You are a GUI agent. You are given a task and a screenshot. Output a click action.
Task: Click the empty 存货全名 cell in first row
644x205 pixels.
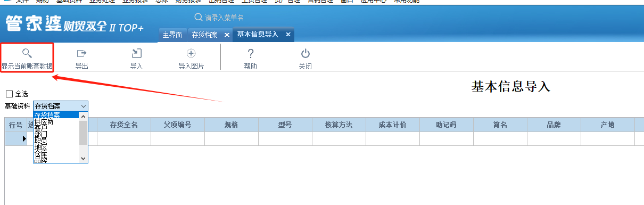(x=124, y=138)
